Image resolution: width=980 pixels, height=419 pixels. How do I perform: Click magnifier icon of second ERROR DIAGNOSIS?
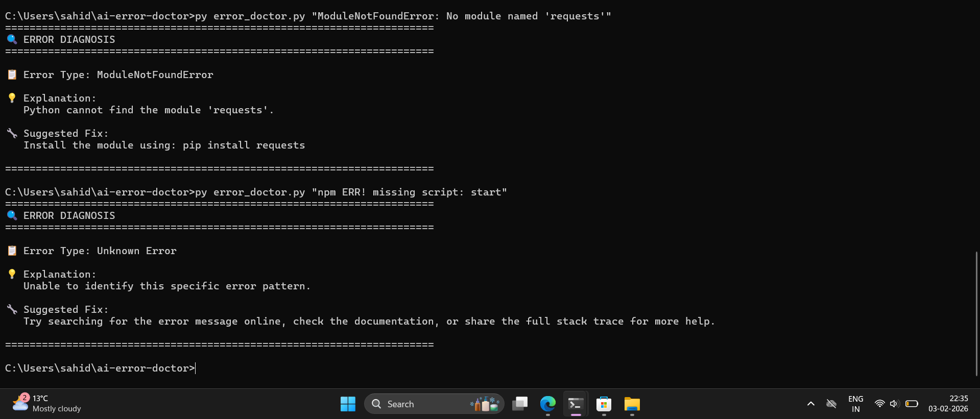(12, 215)
